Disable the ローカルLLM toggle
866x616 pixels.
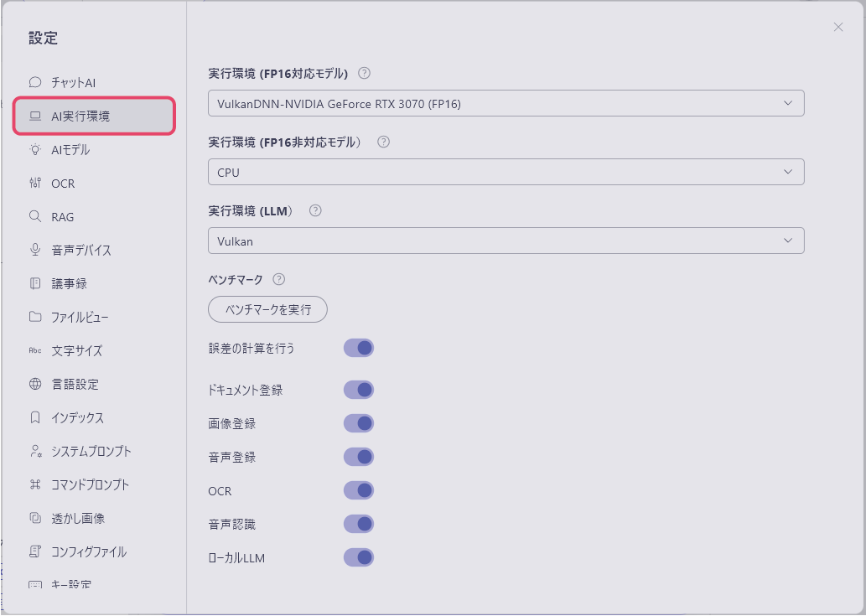[x=360, y=556]
